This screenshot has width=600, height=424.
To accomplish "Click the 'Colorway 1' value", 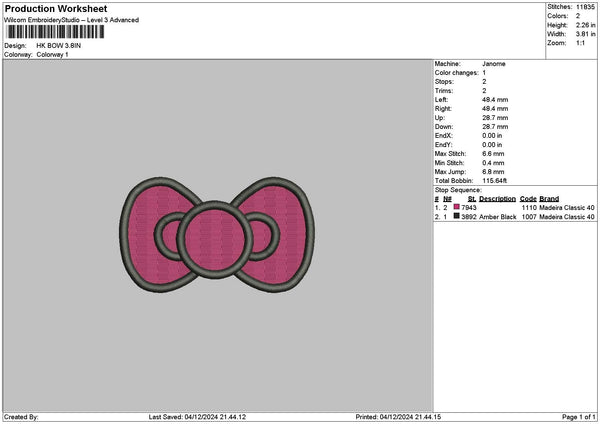I will [52, 54].
